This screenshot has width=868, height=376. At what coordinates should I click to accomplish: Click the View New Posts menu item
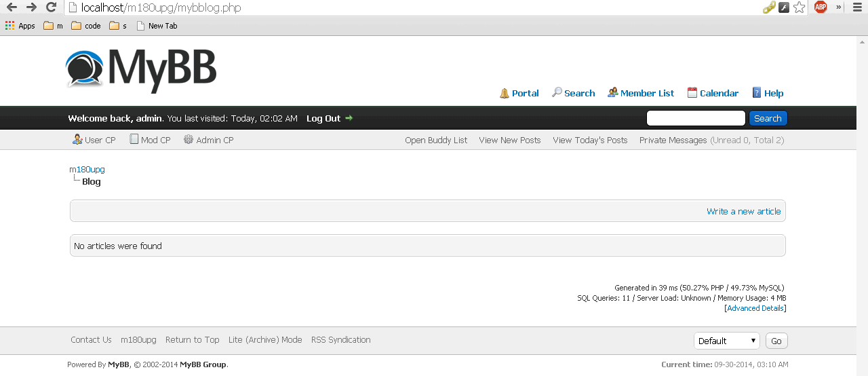pos(509,140)
